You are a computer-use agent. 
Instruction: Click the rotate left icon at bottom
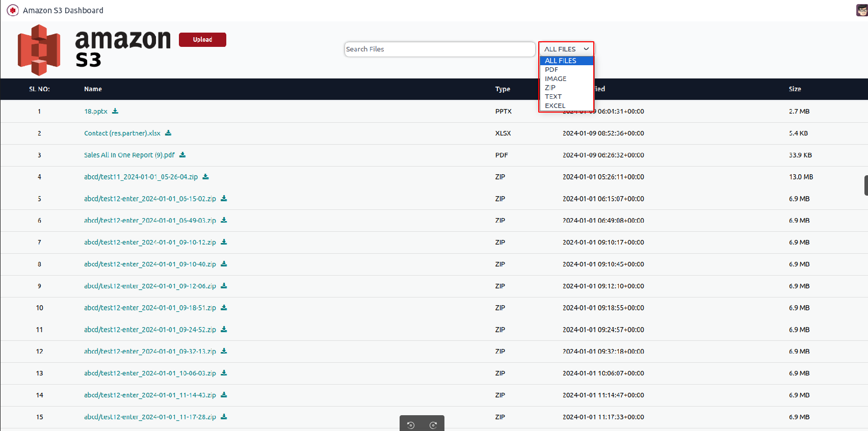(x=411, y=425)
